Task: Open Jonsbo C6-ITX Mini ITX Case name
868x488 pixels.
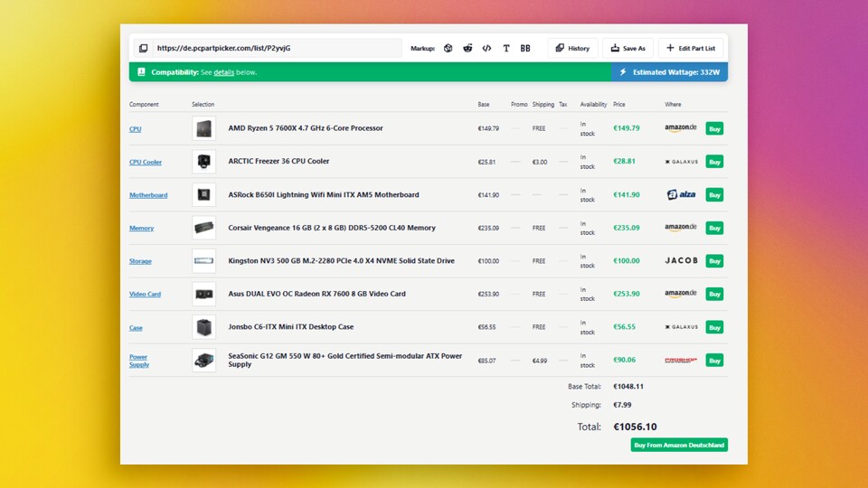Action: [x=290, y=327]
